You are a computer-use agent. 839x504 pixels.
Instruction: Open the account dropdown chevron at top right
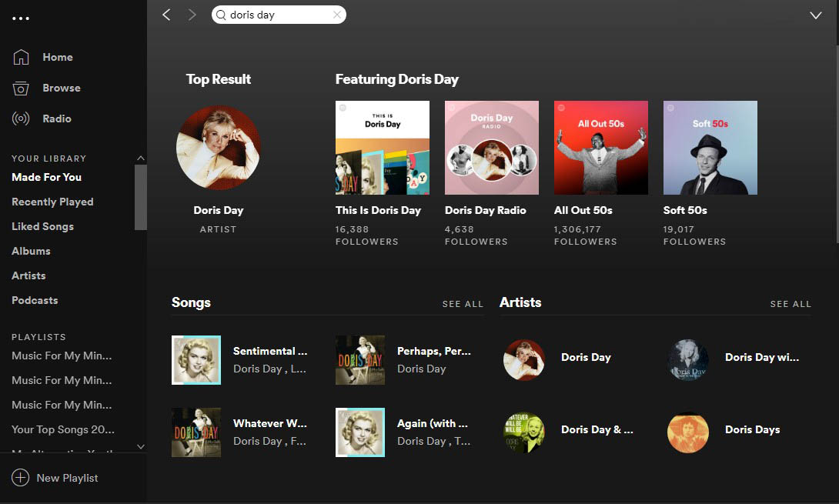tap(815, 15)
